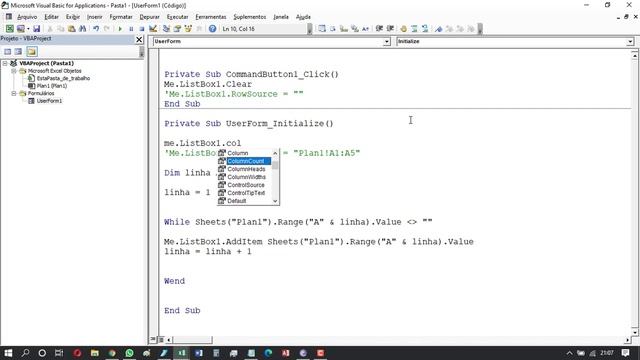Open the Arquivo menu
The image size is (640, 360).
pos(27,17)
